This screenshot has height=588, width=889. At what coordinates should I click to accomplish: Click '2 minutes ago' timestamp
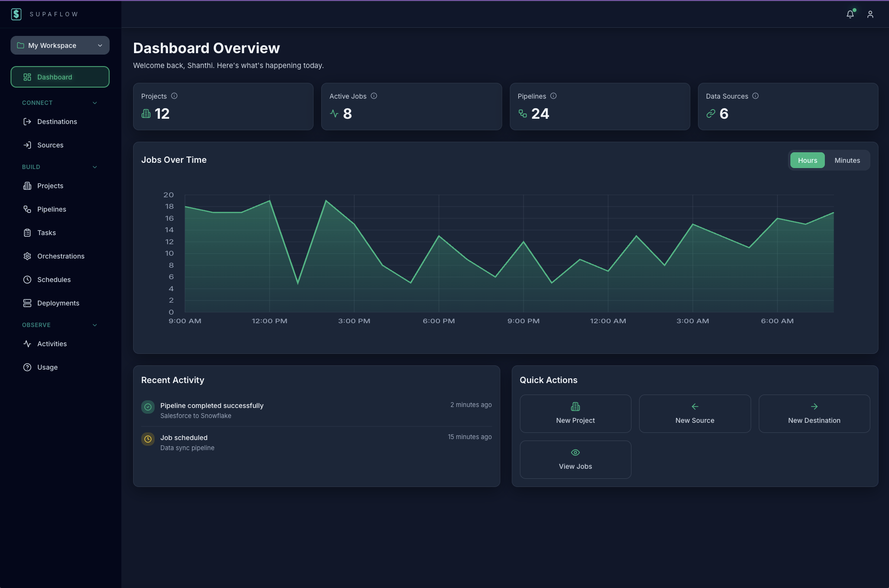pyautogui.click(x=471, y=405)
